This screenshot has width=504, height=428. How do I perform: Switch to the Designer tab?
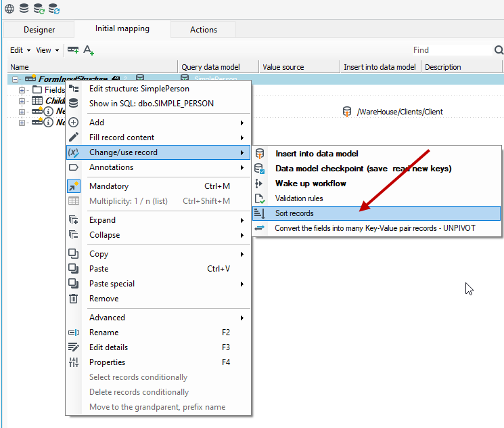coord(39,30)
